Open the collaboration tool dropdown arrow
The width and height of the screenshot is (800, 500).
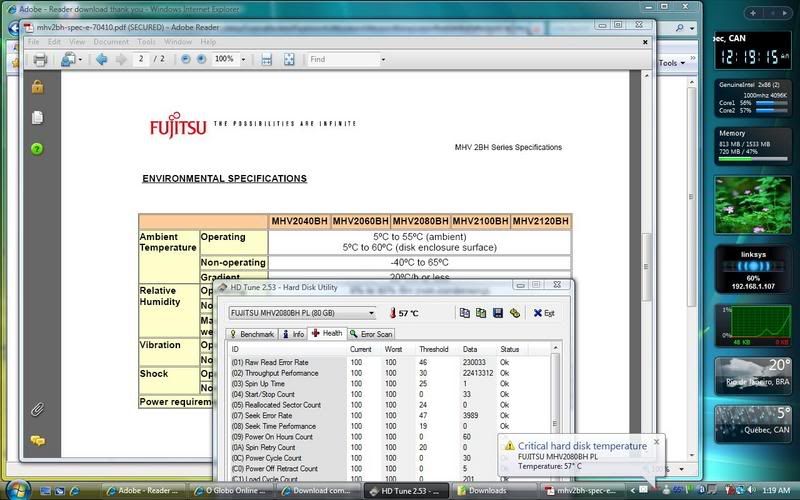[x=80, y=60]
